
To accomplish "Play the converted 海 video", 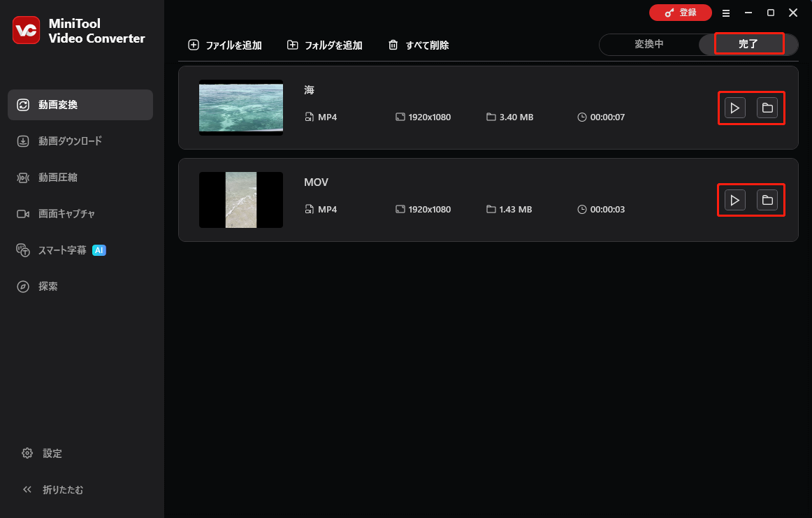I will click(734, 108).
